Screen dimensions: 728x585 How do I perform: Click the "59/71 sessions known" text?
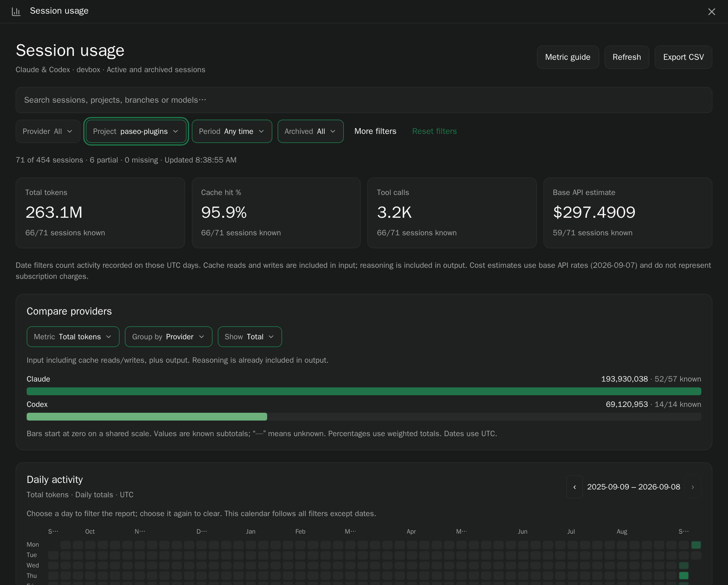click(x=592, y=233)
